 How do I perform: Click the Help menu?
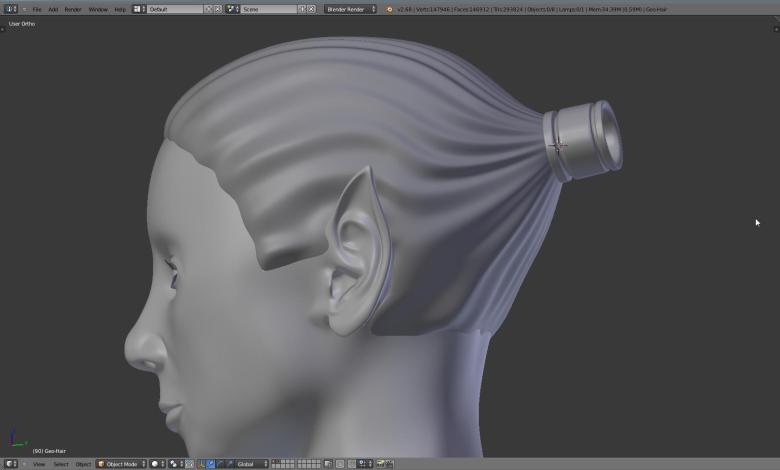120,9
